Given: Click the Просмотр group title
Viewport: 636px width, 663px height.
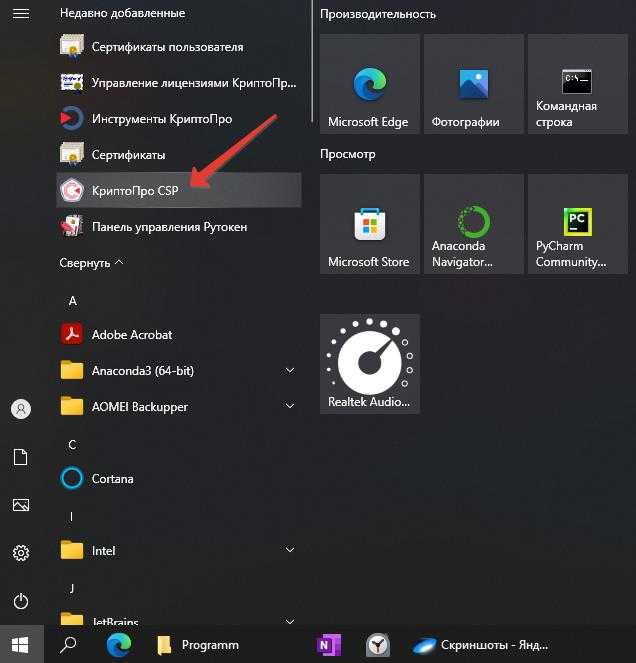Looking at the screenshot, I should [348, 154].
